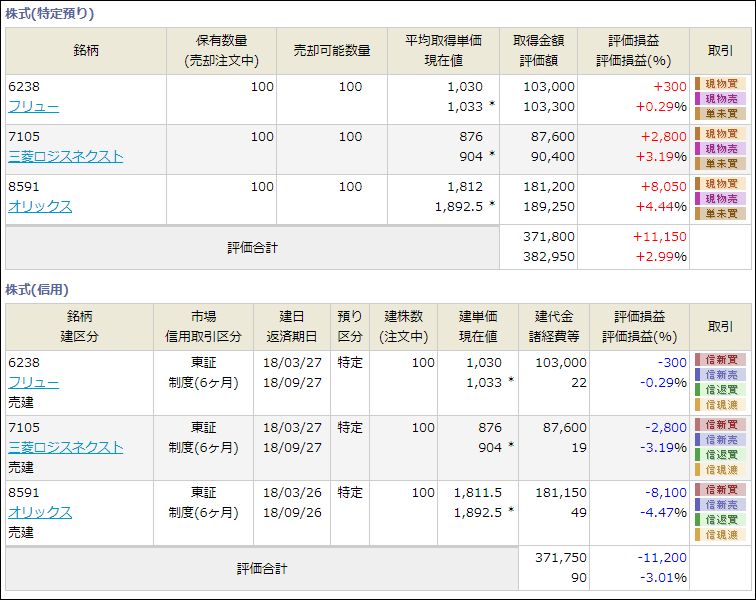Viewport: 756px width, 600px height.
Task: Select the -4.47% margin loss value
Action: (663, 512)
